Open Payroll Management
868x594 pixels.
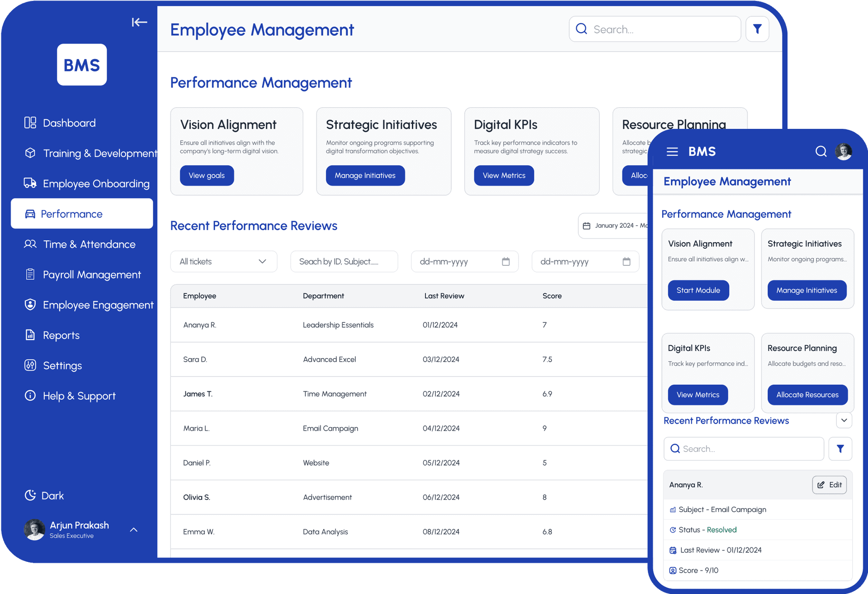(x=92, y=274)
